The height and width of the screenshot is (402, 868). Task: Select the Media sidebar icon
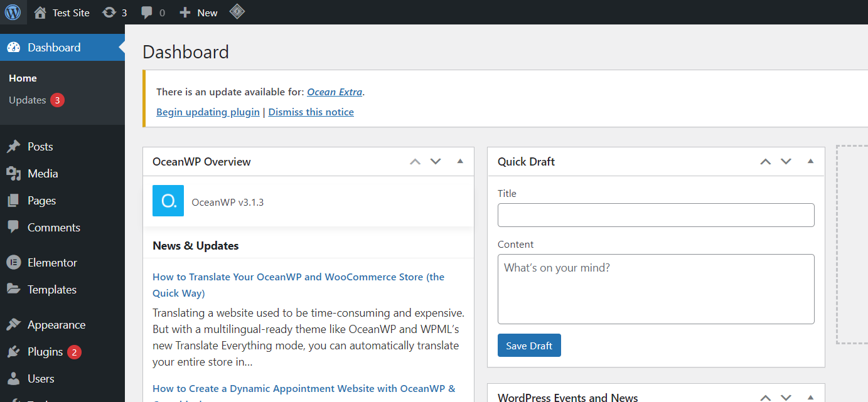coord(14,173)
